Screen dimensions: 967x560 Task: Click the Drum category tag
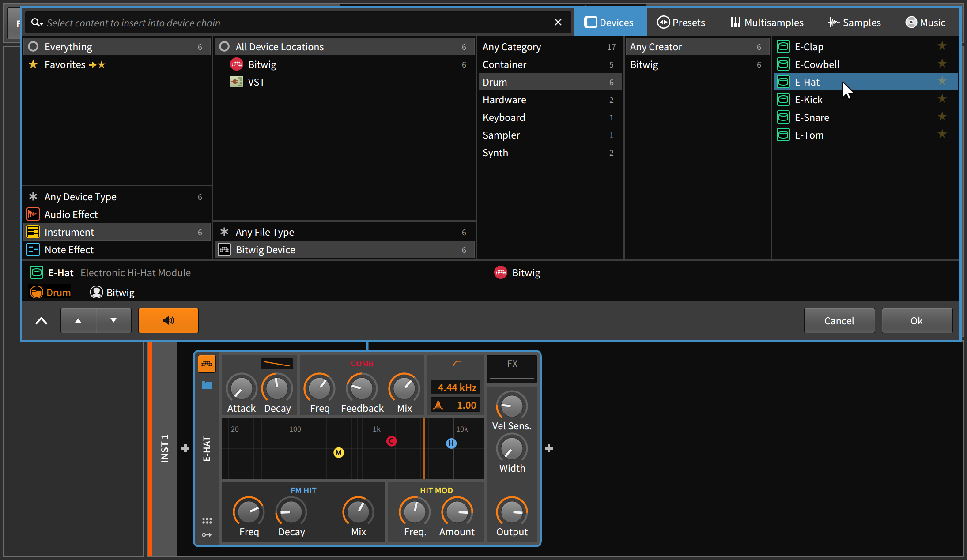tap(50, 293)
